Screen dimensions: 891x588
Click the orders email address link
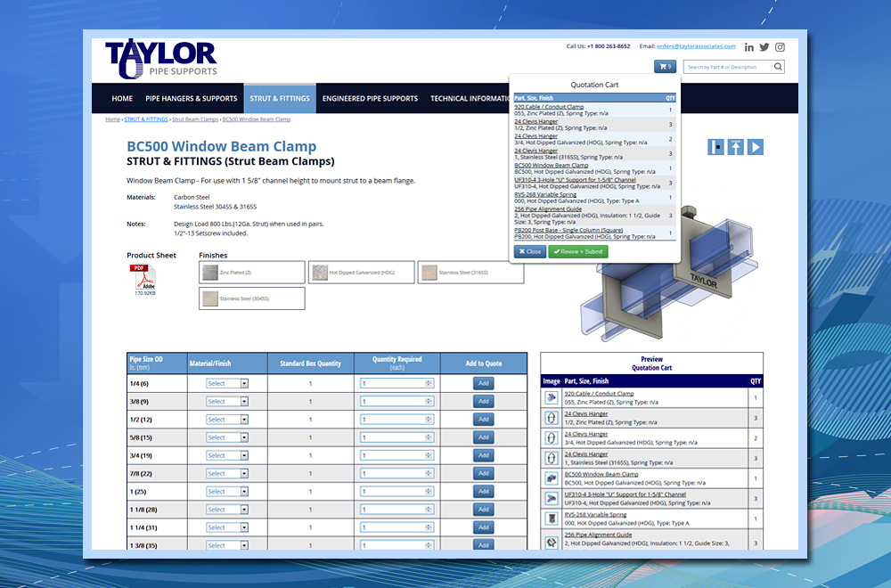pos(696,46)
